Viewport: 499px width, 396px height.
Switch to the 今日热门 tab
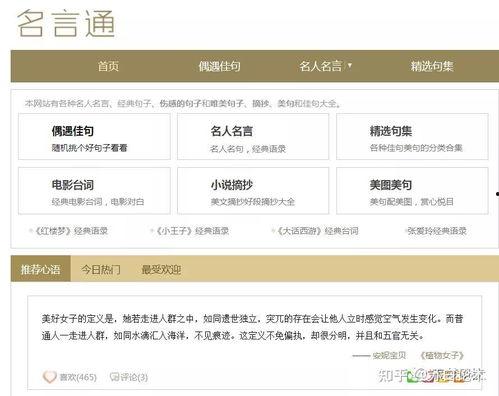click(x=101, y=269)
